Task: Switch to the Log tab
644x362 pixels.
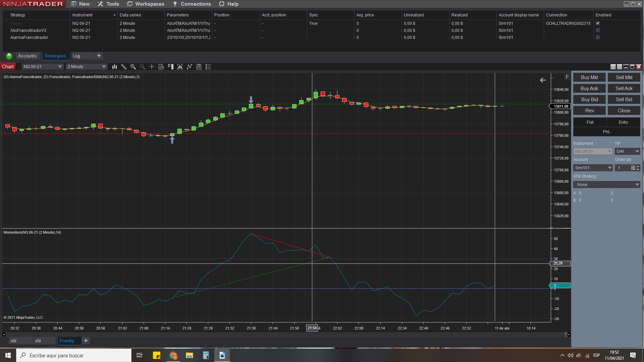Action: (x=76, y=56)
